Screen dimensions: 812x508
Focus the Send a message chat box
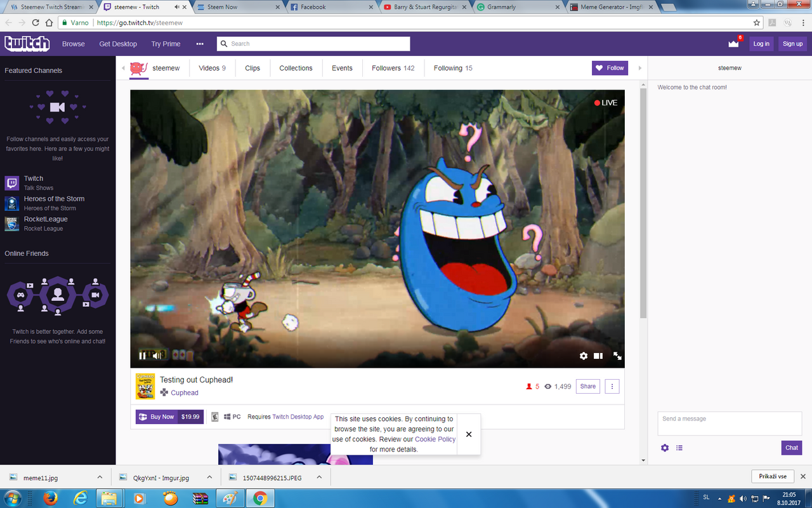pyautogui.click(x=730, y=424)
